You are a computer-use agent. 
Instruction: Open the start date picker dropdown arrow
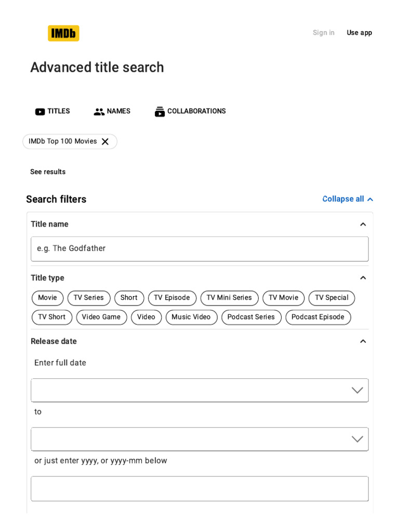(x=357, y=390)
